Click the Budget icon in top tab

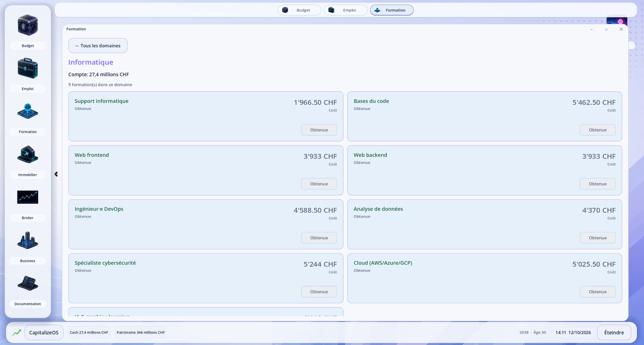point(285,10)
